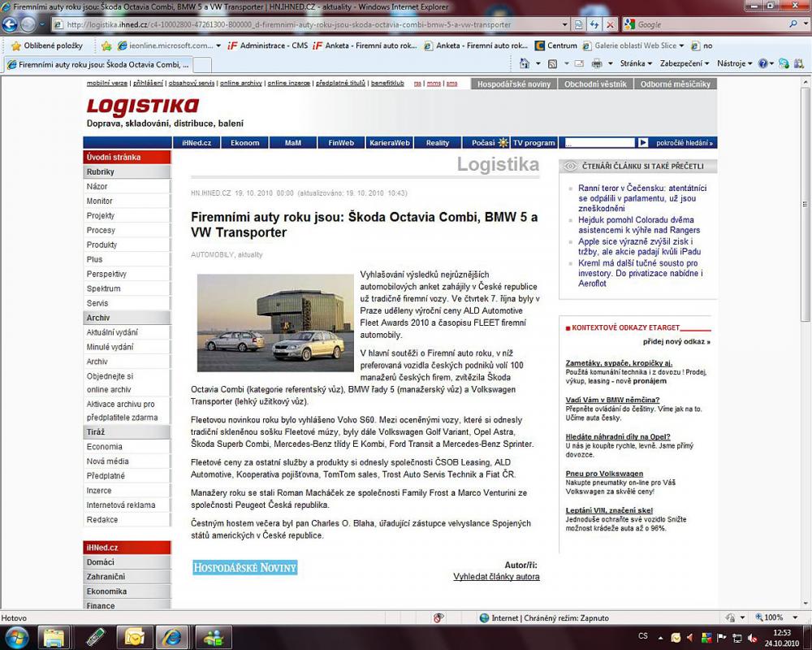Click the Úvodní stránka sidebar link
Viewport: 812px width, 650px height.
(x=127, y=157)
